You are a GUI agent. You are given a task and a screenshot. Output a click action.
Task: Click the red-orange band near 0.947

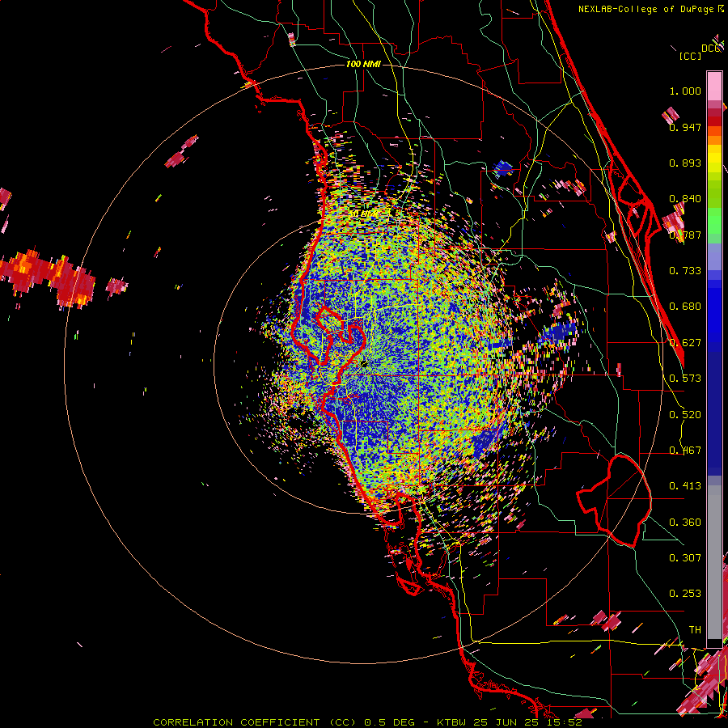tap(714, 131)
